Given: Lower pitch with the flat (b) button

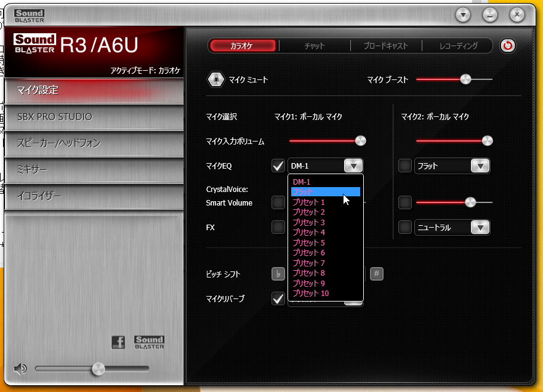Looking at the screenshot, I should [x=278, y=274].
